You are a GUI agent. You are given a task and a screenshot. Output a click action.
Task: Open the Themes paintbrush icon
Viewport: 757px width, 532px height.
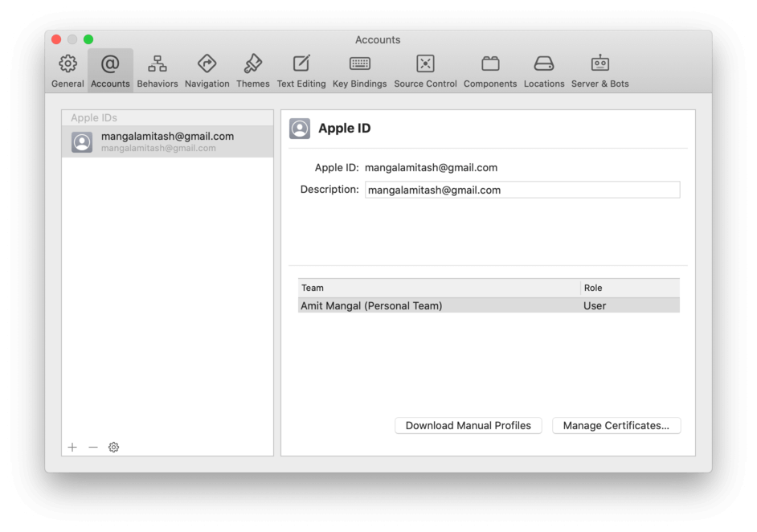pos(253,63)
